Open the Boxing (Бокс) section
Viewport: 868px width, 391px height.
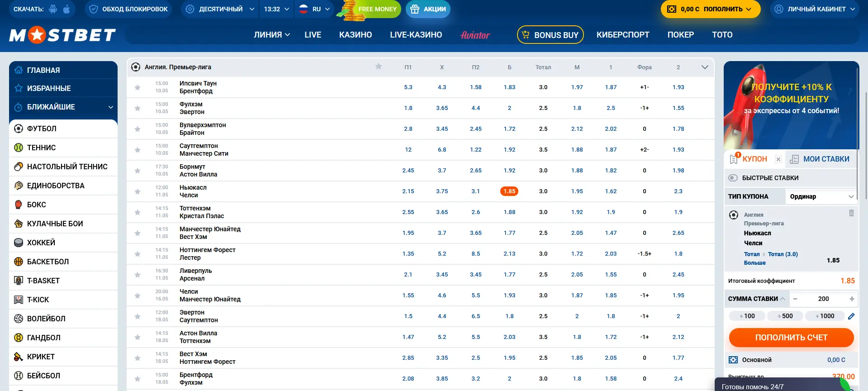tap(63, 205)
